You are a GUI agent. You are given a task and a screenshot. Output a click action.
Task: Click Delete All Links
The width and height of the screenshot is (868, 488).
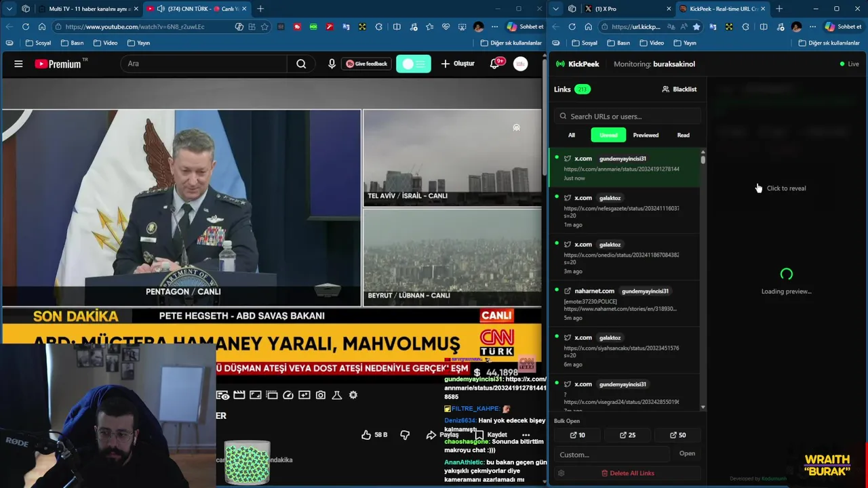pyautogui.click(x=627, y=473)
